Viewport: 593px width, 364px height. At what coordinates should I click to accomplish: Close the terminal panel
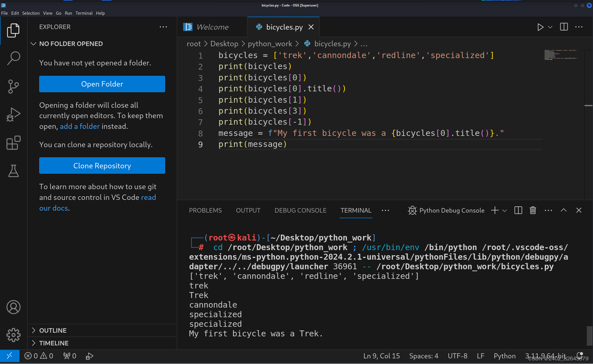tap(579, 210)
